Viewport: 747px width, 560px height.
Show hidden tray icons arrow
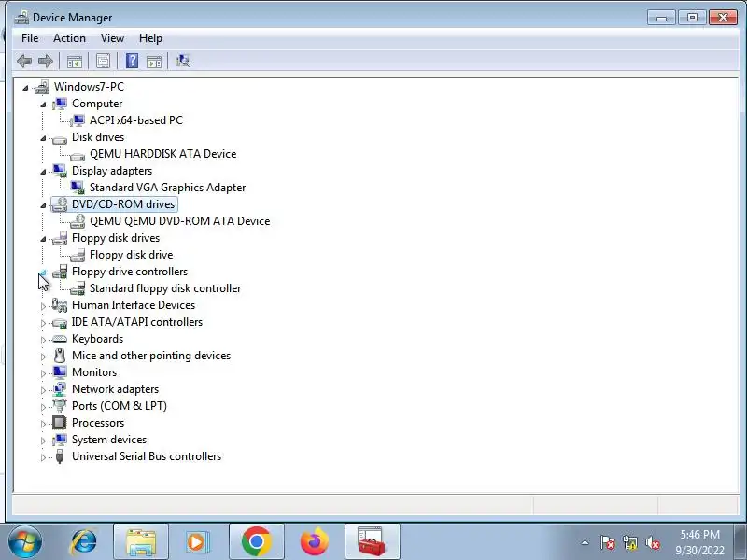[585, 542]
